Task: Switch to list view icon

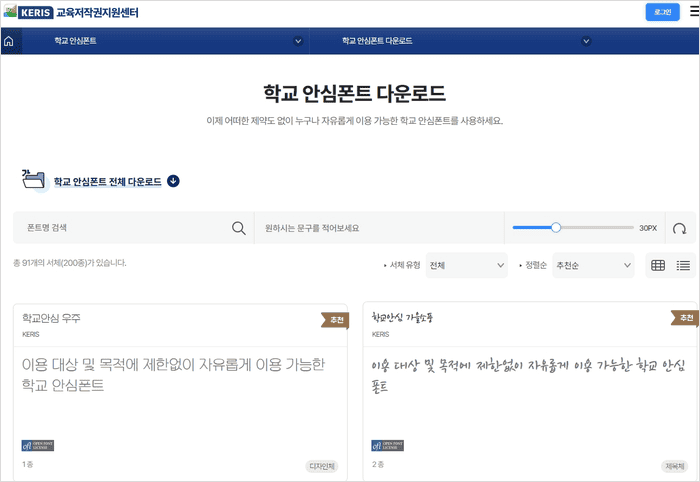Action: (683, 265)
